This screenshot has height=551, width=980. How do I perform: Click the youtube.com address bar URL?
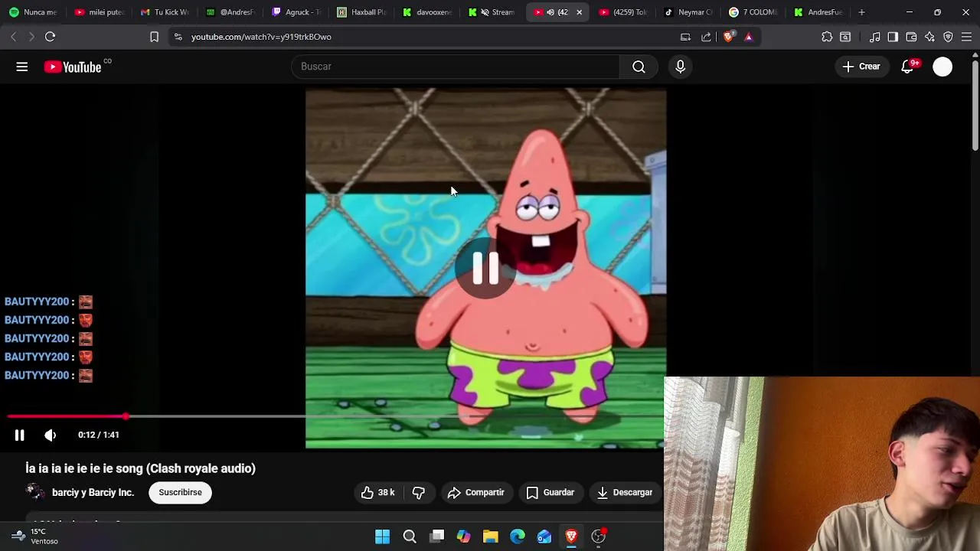[x=261, y=37]
